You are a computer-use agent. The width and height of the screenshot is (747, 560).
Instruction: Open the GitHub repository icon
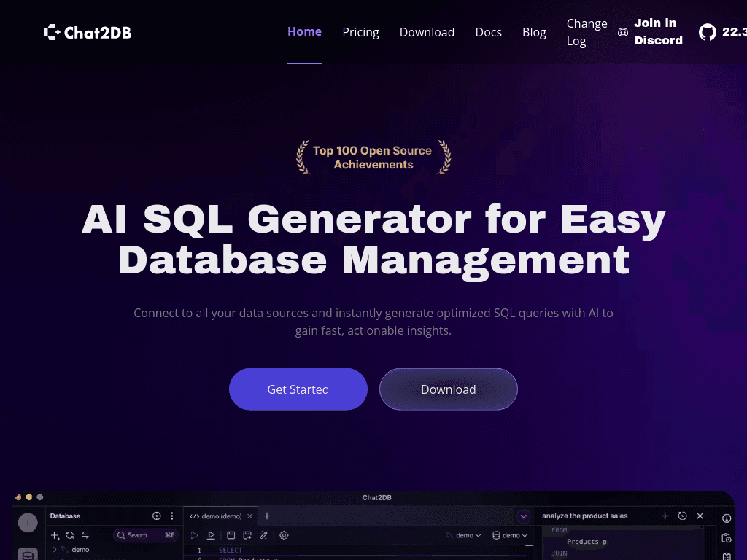pyautogui.click(x=708, y=32)
